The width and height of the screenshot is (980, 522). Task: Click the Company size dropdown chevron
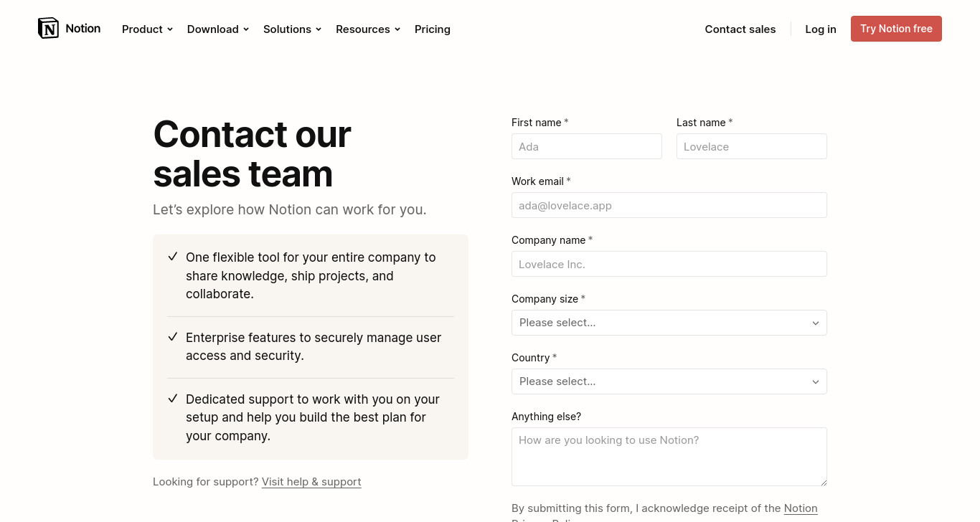816,323
